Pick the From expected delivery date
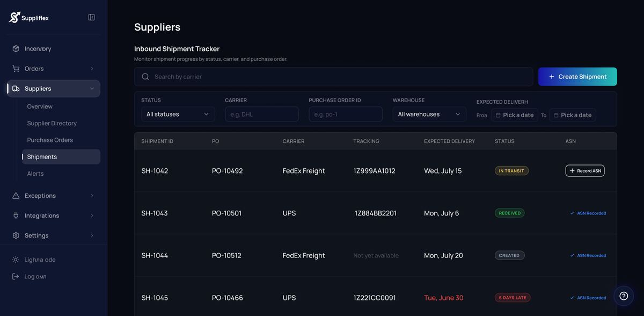This screenshot has height=316, width=644. coord(515,115)
